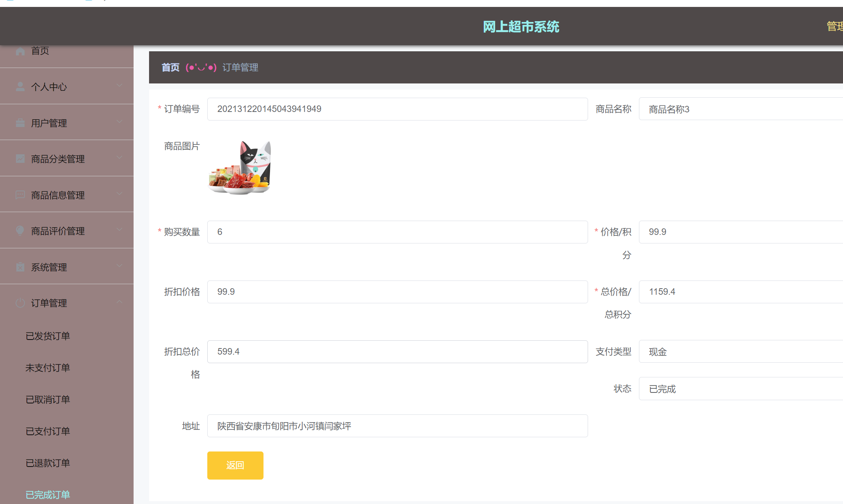Click the 商品信息管理 chat icon

click(x=20, y=194)
